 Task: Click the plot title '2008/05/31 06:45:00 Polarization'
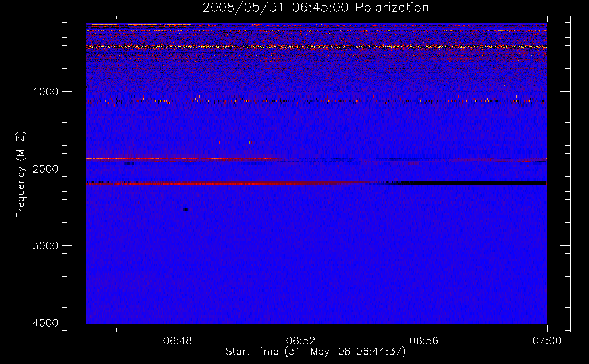pos(316,7)
